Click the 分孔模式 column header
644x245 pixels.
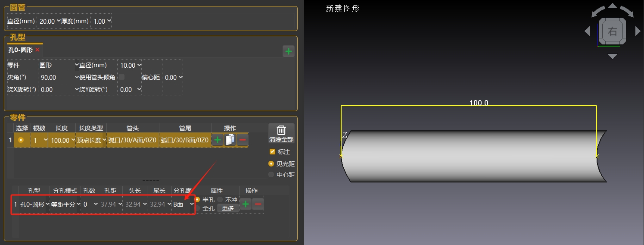click(x=65, y=190)
